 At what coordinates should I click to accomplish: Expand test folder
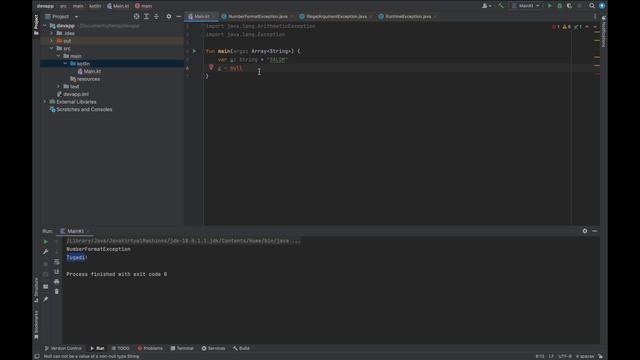[x=59, y=87]
